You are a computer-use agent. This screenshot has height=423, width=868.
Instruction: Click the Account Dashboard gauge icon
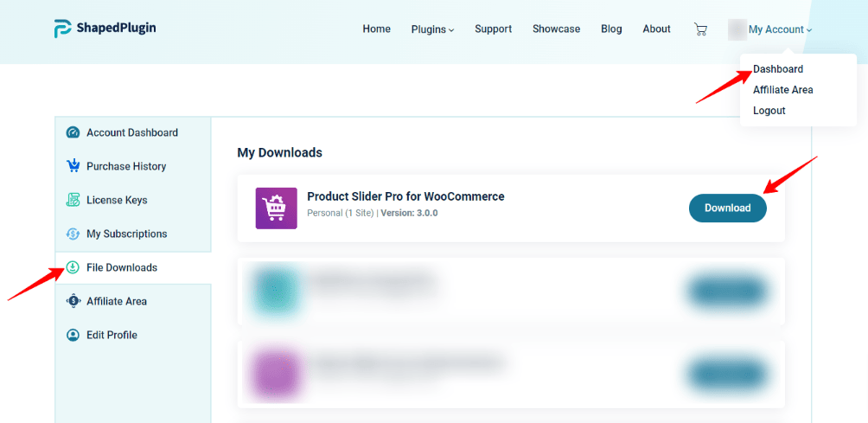point(73,132)
